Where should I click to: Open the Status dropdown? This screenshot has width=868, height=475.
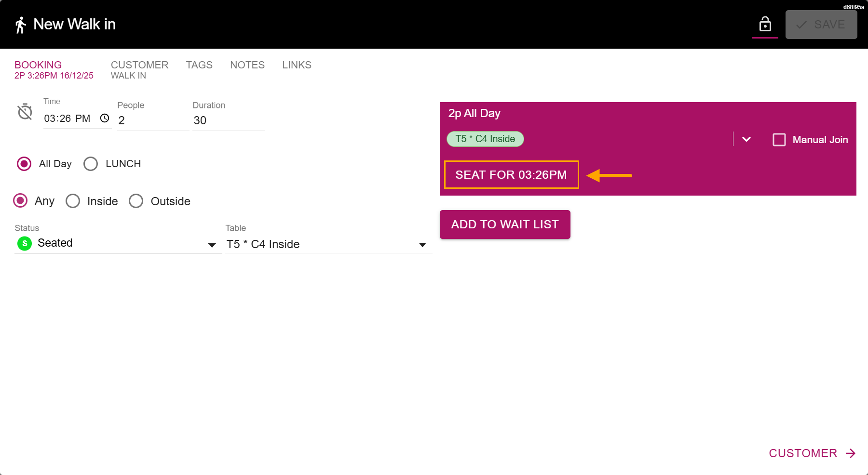211,245
